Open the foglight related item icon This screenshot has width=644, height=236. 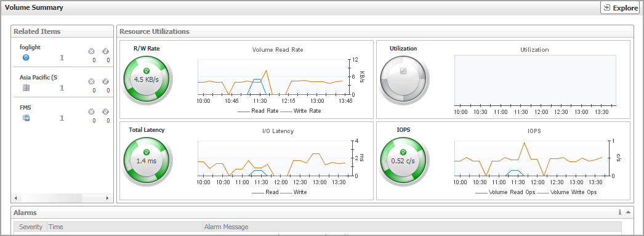tap(26, 57)
